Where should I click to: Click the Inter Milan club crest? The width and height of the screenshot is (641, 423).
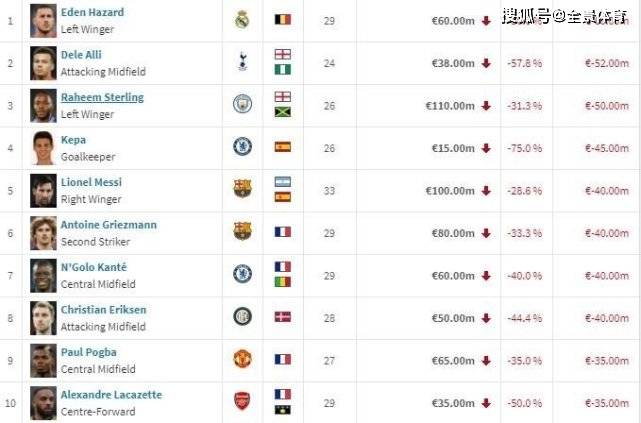point(242,316)
